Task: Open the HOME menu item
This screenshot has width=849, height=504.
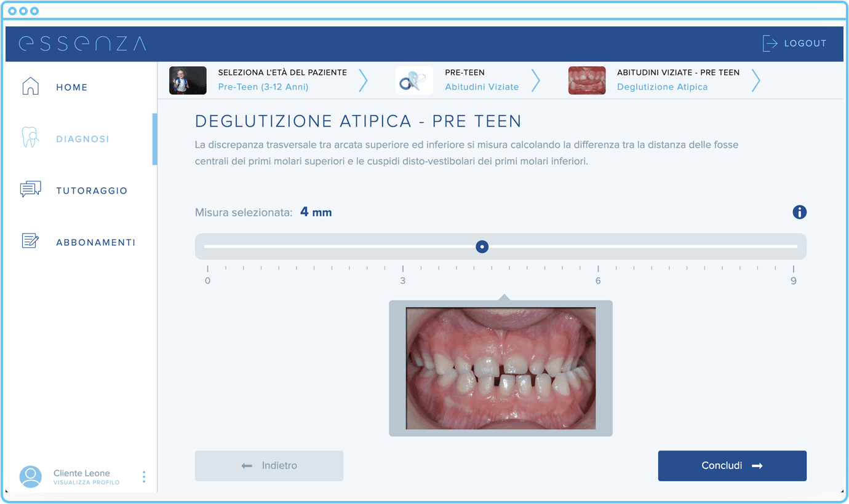Action: [x=72, y=87]
